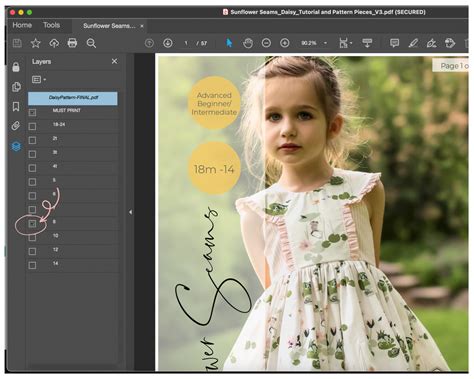Select the Highlight pen tool
The height and width of the screenshot is (379, 474).
tap(413, 43)
